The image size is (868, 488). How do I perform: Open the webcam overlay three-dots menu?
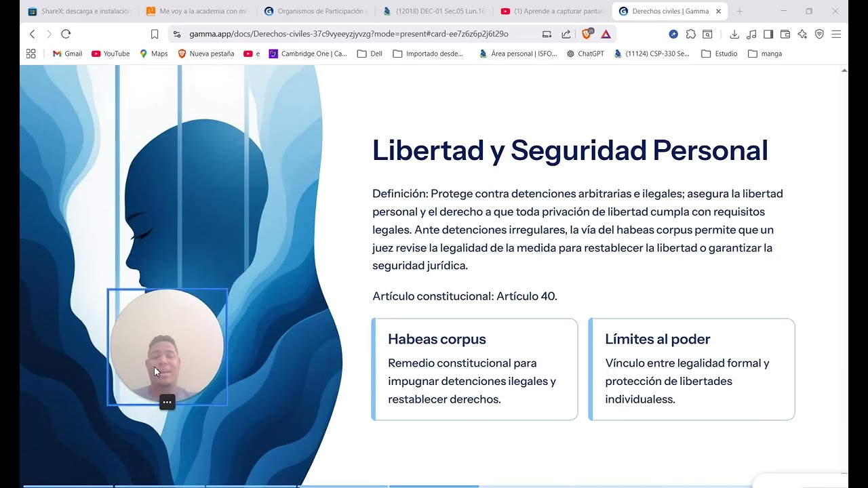click(x=167, y=402)
